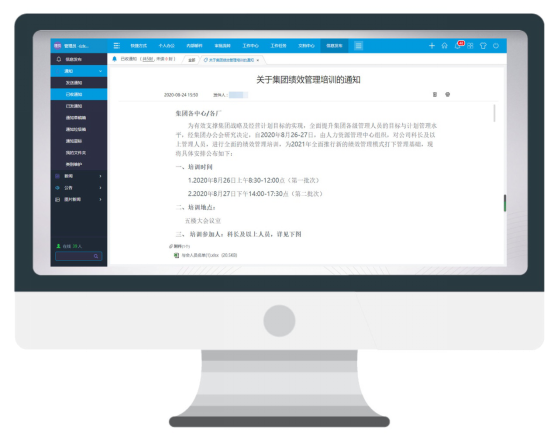Click the sidebar search input field

(x=78, y=256)
